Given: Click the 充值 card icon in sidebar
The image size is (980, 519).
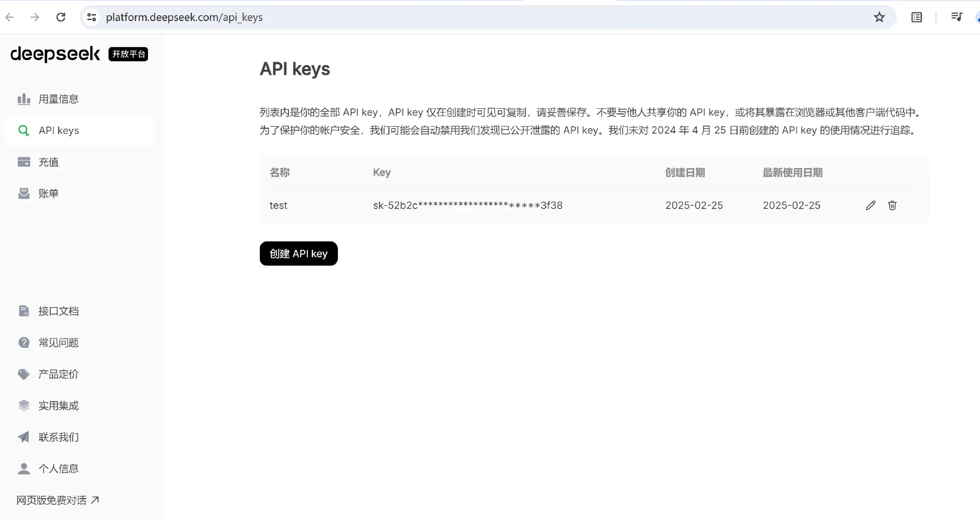Looking at the screenshot, I should tap(24, 162).
